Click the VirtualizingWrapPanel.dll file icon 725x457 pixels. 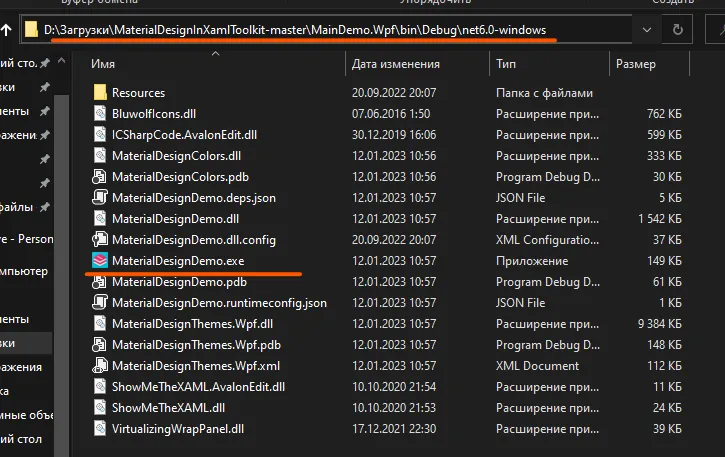100,429
